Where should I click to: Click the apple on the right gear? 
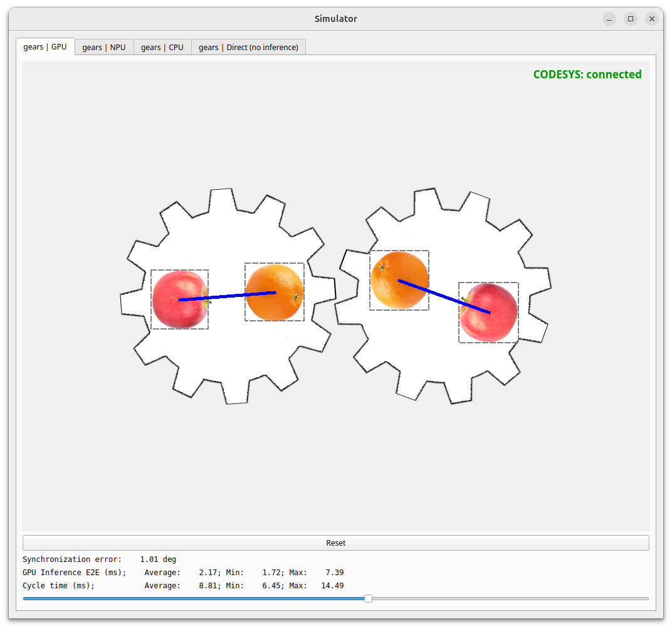pyautogui.click(x=488, y=313)
